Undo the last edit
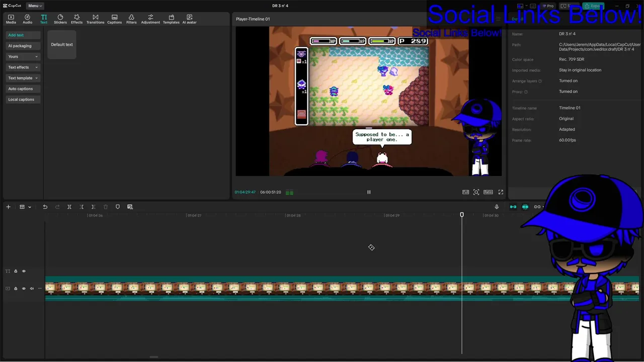The width and height of the screenshot is (644, 362). (x=45, y=207)
